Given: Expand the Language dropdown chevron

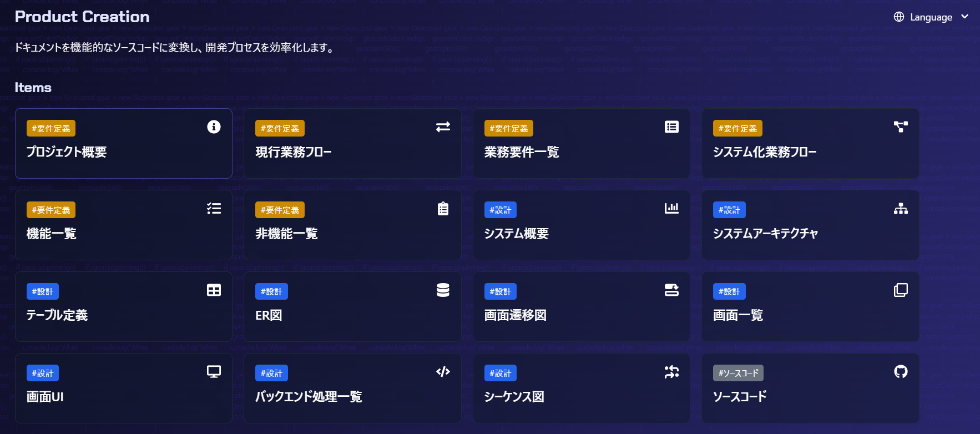Looking at the screenshot, I should [965, 17].
